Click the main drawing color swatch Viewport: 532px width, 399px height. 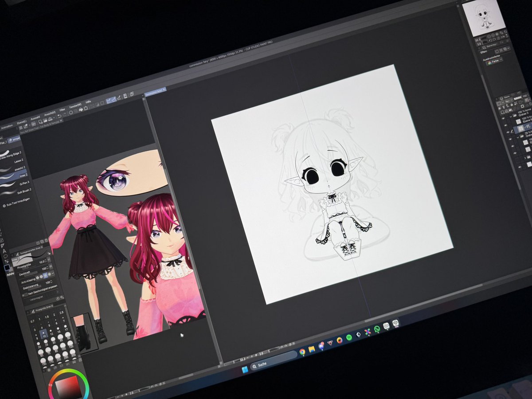point(7,267)
